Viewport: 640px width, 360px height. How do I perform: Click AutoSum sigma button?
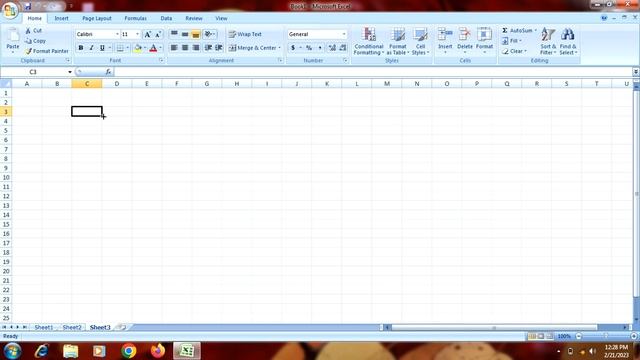click(517, 31)
